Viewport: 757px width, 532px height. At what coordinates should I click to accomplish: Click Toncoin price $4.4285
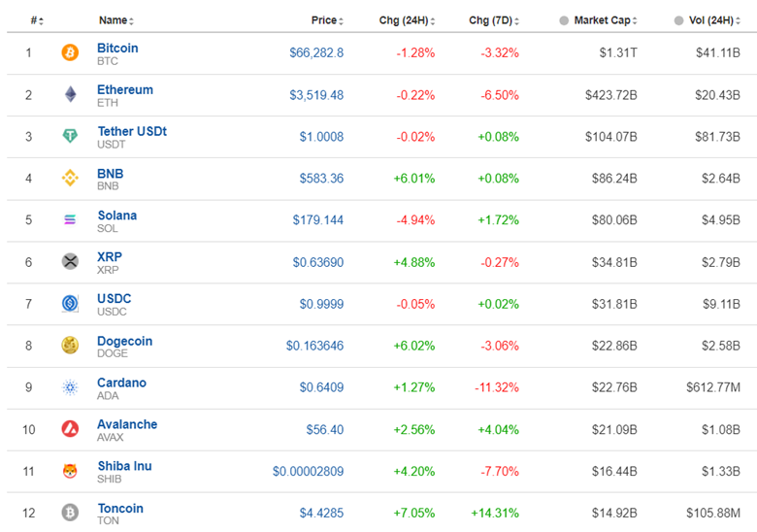[321, 513]
